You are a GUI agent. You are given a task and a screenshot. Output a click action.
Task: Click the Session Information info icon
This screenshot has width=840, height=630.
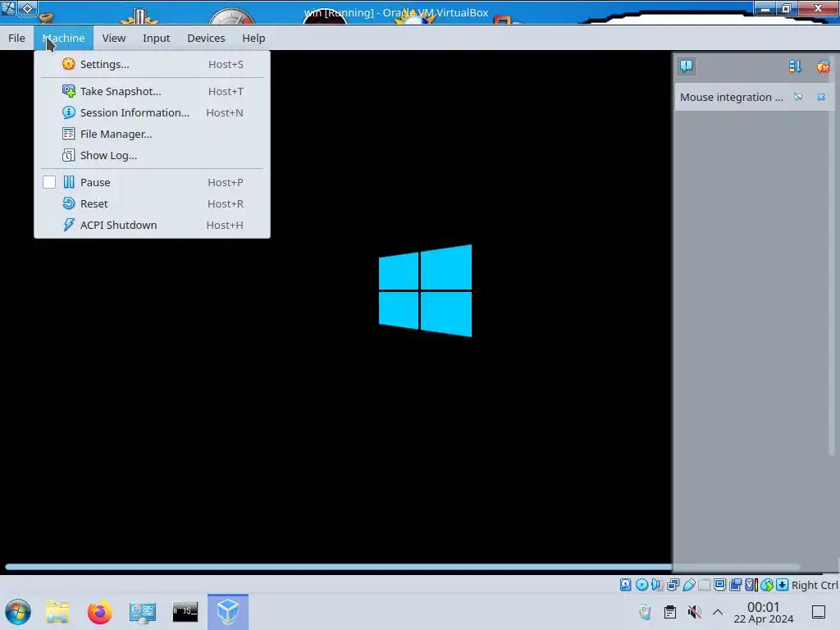(x=69, y=112)
